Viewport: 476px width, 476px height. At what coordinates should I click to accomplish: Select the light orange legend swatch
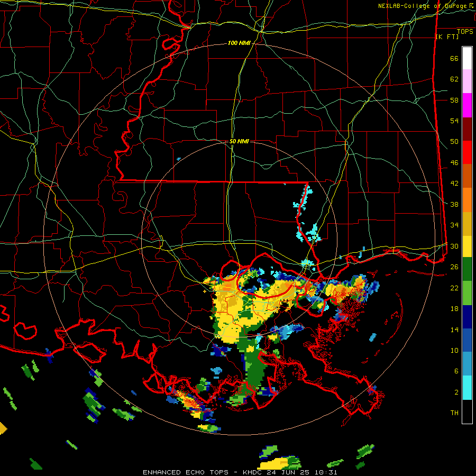click(467, 200)
